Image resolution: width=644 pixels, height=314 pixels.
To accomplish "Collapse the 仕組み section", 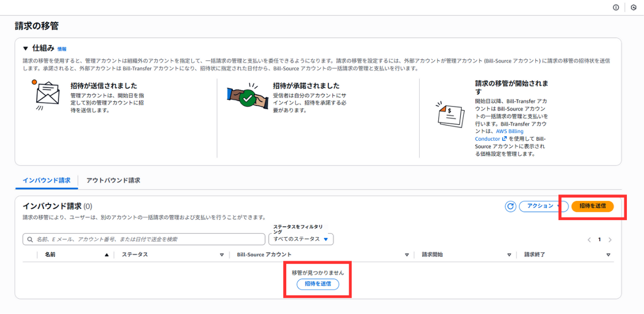I will coord(26,49).
